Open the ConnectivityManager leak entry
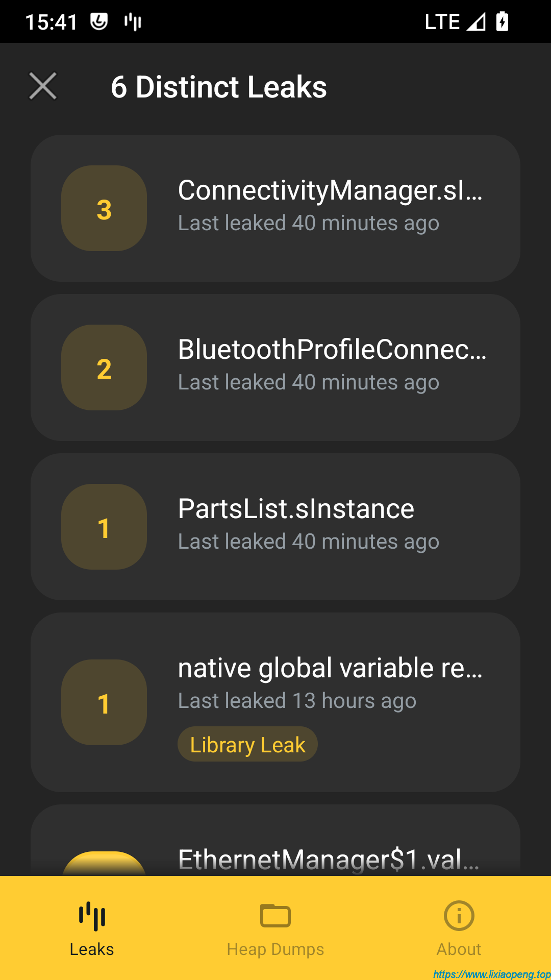 [330, 191]
